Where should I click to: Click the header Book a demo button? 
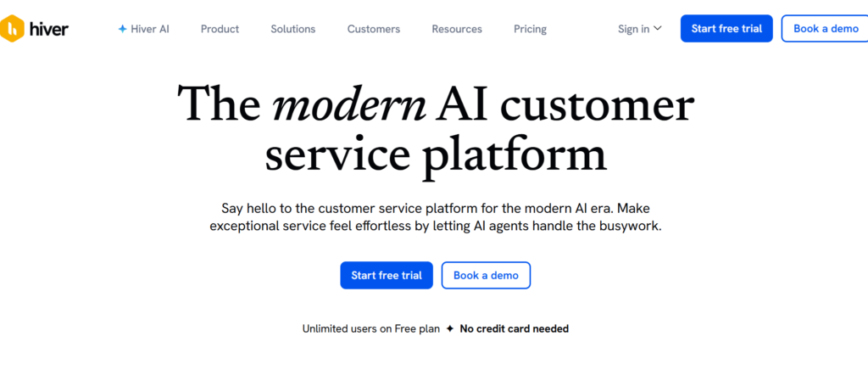(x=826, y=29)
